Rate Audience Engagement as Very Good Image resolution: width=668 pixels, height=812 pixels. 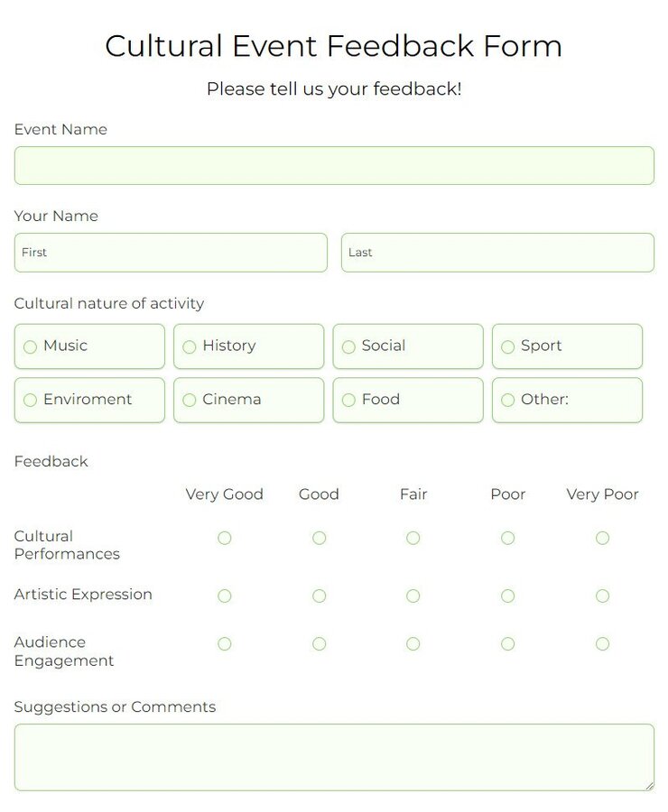(224, 644)
